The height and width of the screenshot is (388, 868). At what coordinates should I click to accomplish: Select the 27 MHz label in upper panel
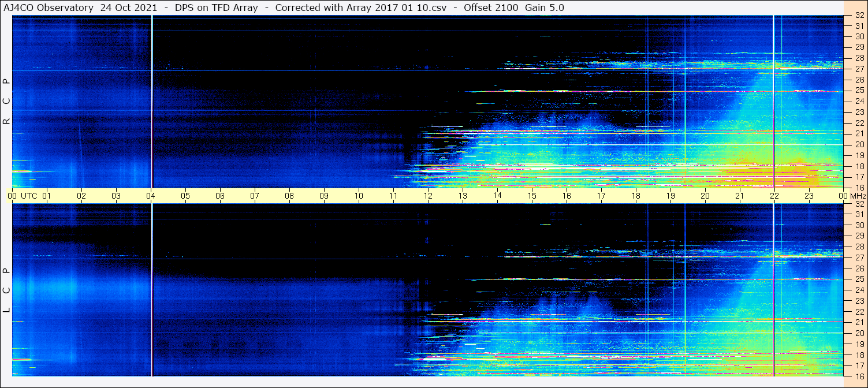[859, 69]
